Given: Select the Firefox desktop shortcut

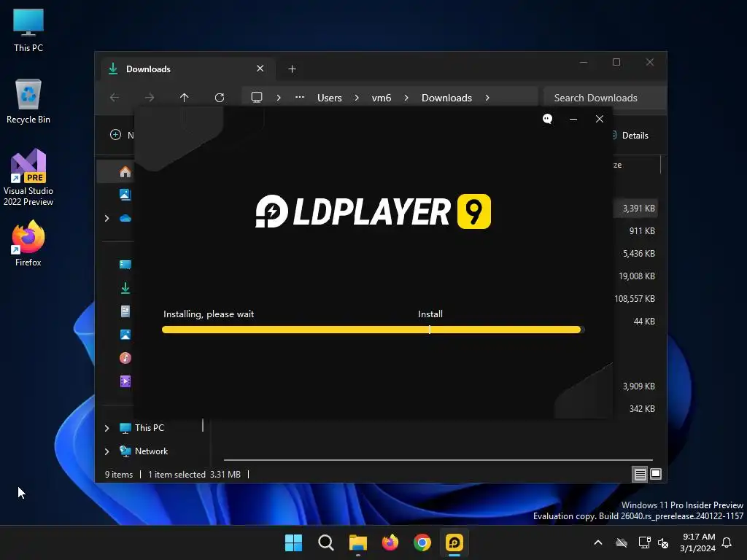Looking at the screenshot, I should (28, 244).
